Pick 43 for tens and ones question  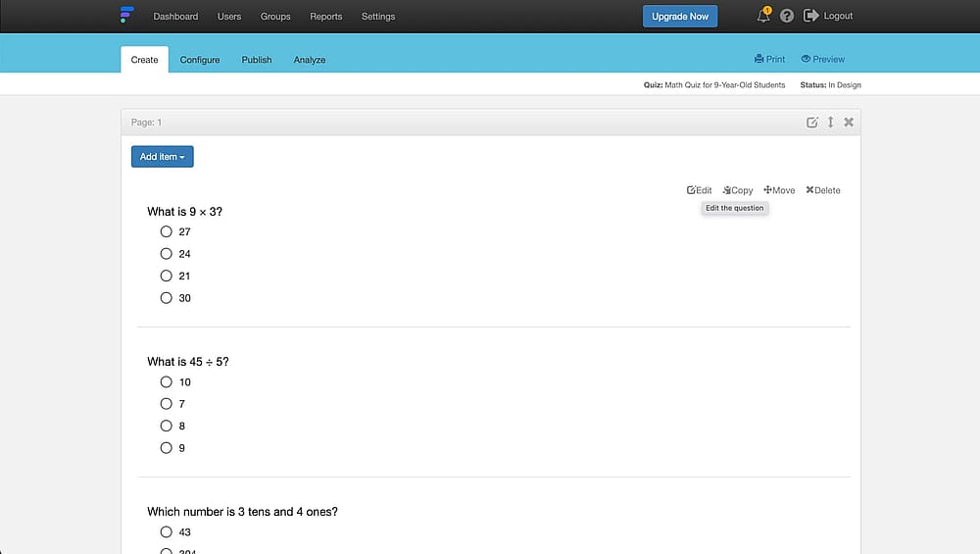[x=166, y=532]
